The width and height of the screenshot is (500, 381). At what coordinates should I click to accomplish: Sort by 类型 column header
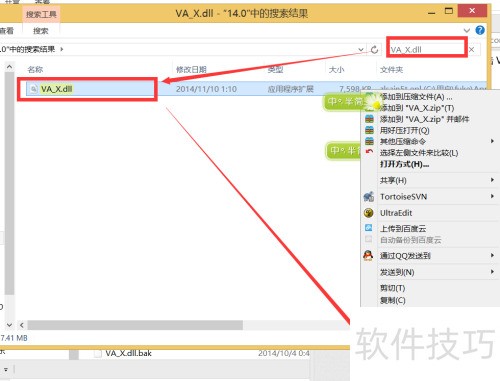click(x=276, y=69)
